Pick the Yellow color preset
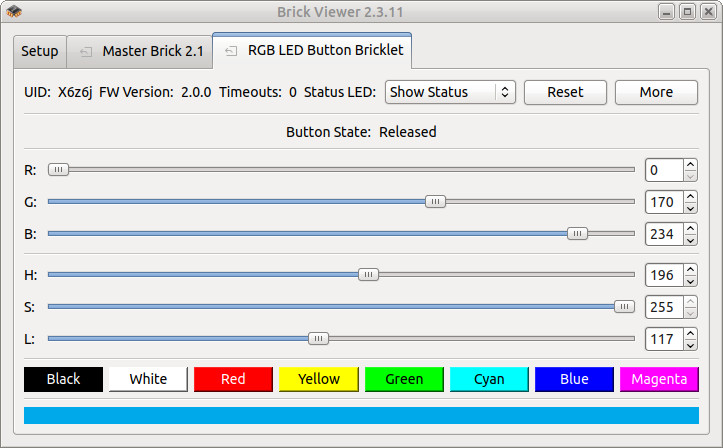Image resolution: width=723 pixels, height=448 pixels. coord(318,379)
